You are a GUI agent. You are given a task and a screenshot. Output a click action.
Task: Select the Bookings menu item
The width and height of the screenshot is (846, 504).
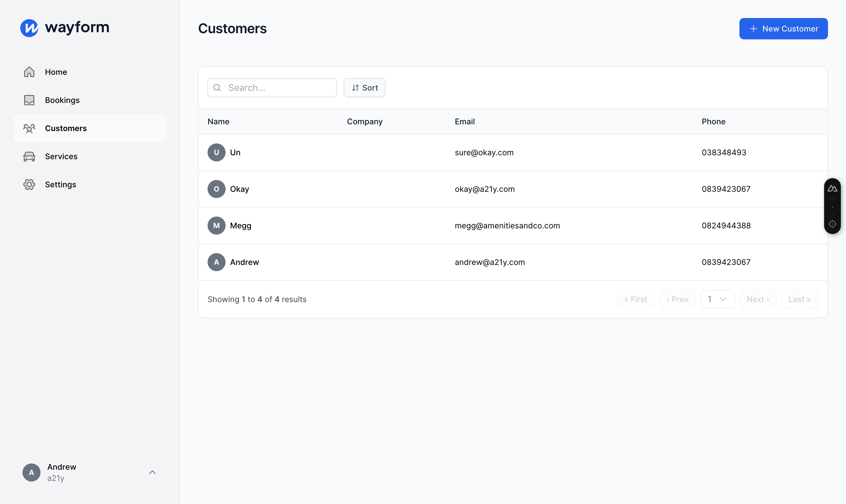coord(62,100)
